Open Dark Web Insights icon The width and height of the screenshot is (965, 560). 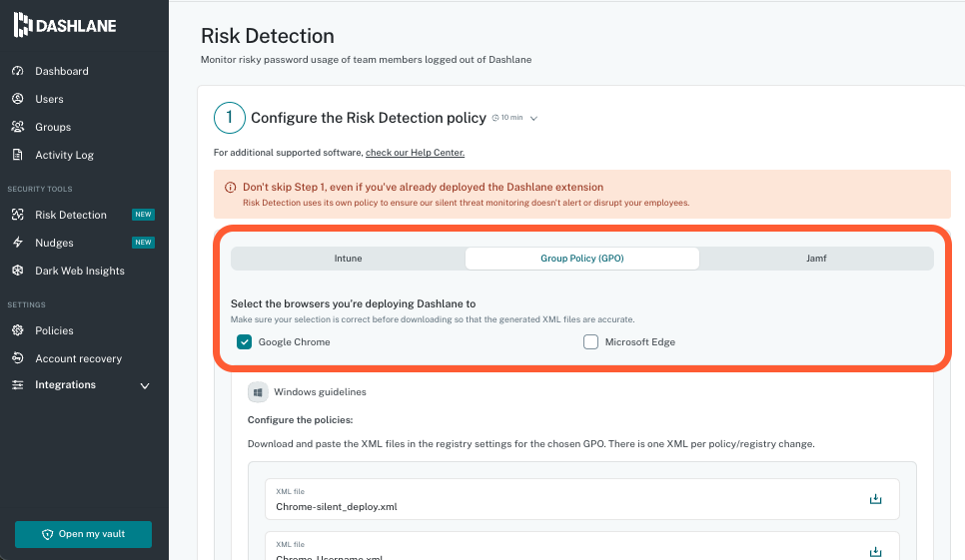(17, 271)
